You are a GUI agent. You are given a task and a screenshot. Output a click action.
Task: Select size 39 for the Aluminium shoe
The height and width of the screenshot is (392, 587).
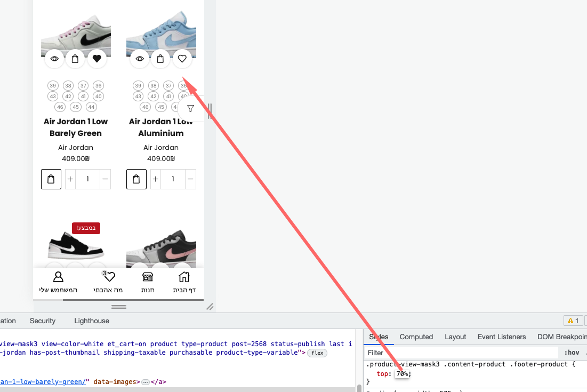pos(138,86)
